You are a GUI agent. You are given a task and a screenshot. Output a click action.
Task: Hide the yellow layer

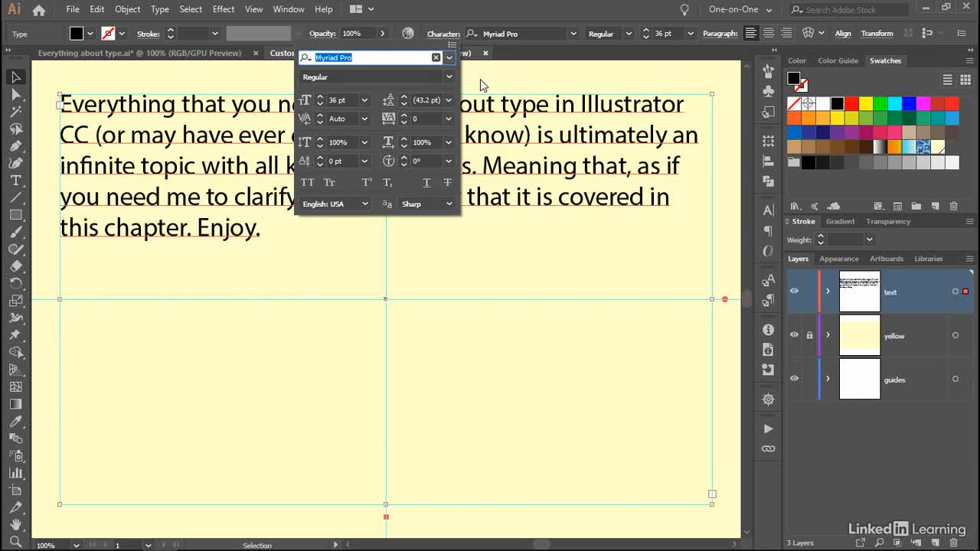[794, 335]
